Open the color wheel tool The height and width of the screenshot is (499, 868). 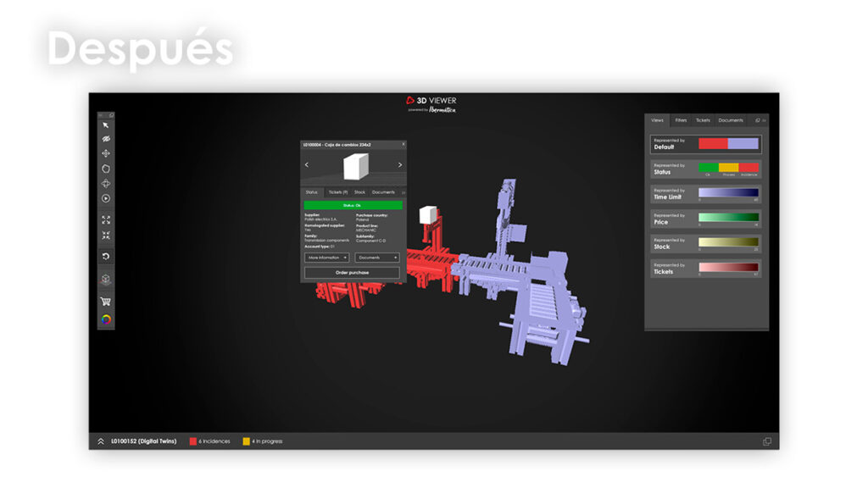click(x=106, y=319)
